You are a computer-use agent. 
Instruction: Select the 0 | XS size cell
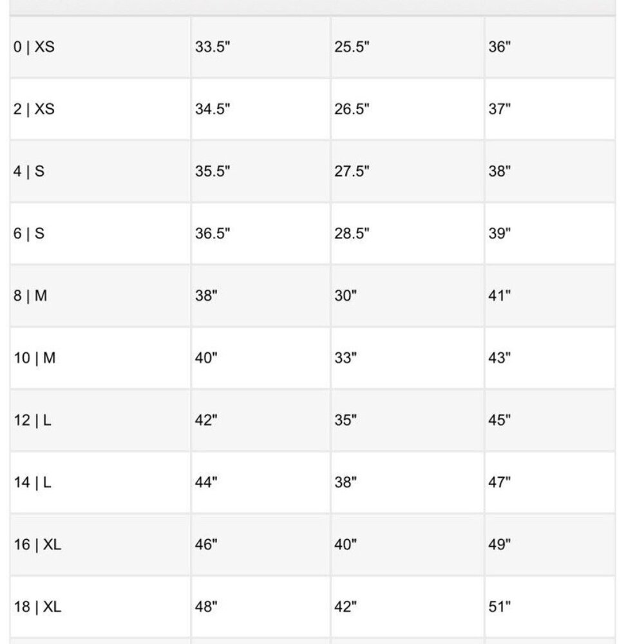[100, 47]
